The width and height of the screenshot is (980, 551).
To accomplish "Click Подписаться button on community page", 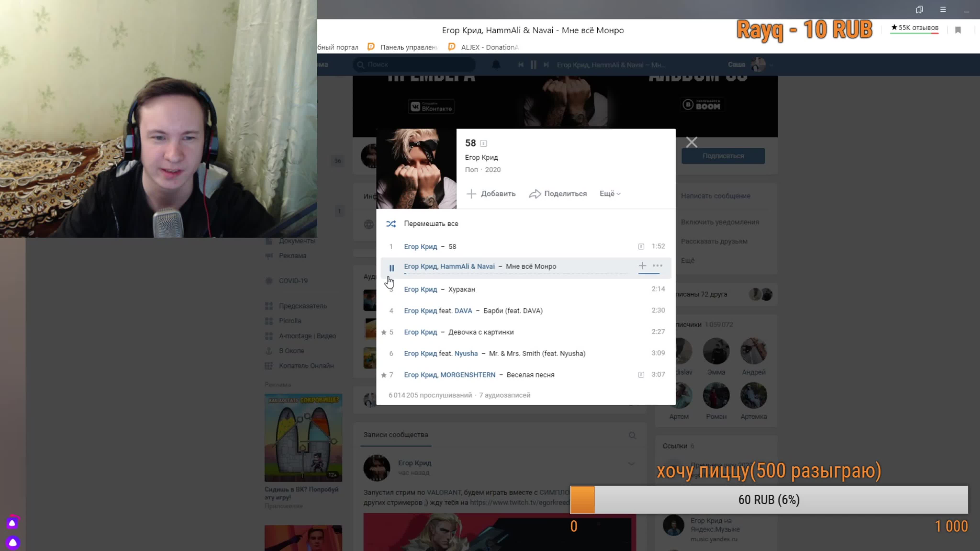I will [723, 156].
